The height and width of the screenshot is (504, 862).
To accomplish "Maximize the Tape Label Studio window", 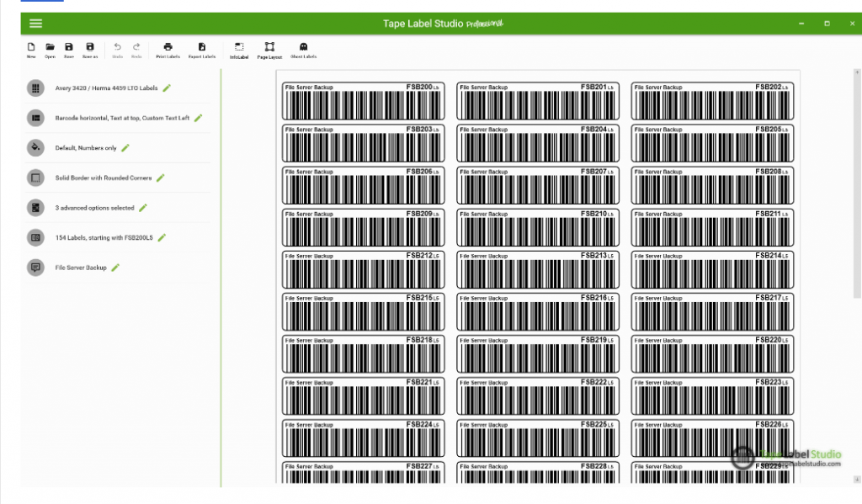I will tap(827, 24).
